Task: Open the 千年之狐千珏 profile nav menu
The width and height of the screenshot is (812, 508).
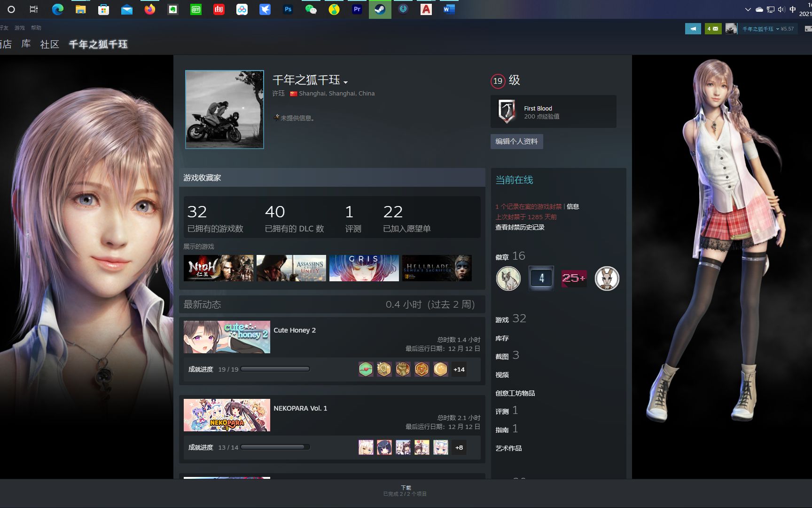Action: click(98, 44)
